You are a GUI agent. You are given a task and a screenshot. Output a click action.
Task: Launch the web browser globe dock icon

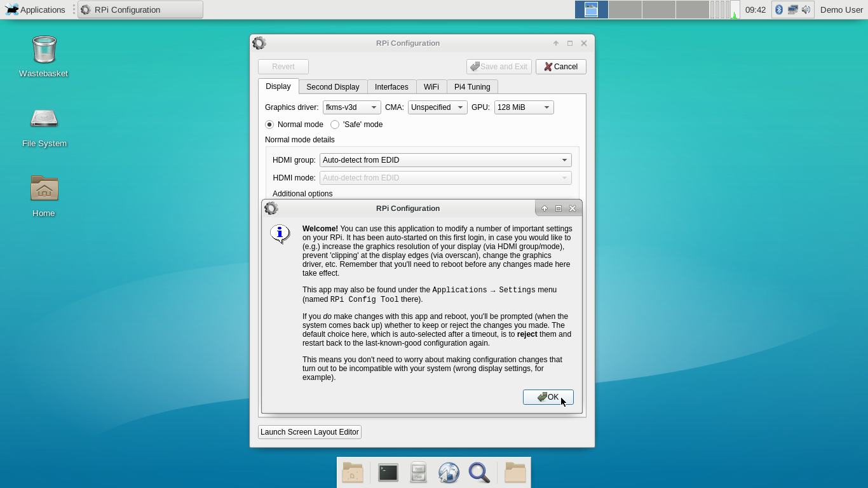449,473
